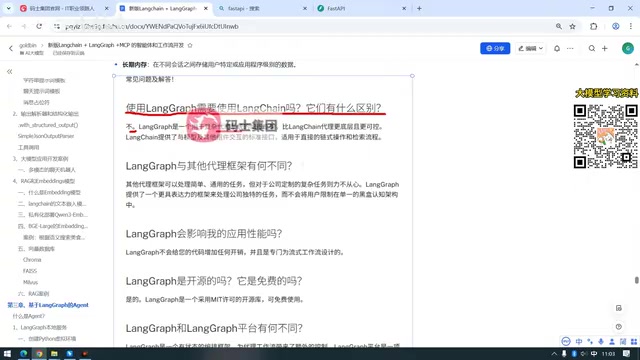The height and width of the screenshot is (360, 640).
Task: Click the taskbar clock showing 11:03
Action: [608, 353]
